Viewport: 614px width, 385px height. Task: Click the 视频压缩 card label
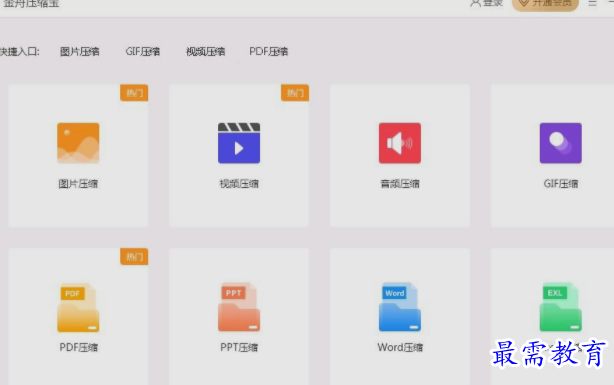(239, 184)
